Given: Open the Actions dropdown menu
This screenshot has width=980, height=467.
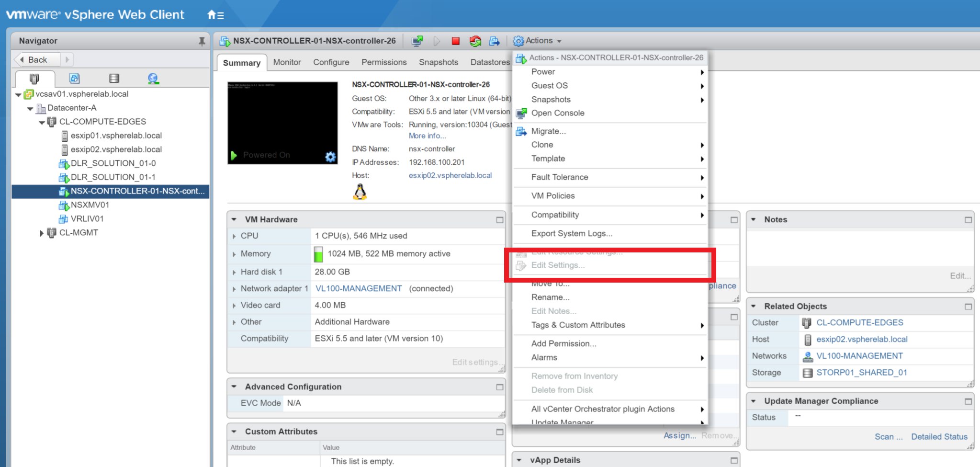Looking at the screenshot, I should (537, 41).
